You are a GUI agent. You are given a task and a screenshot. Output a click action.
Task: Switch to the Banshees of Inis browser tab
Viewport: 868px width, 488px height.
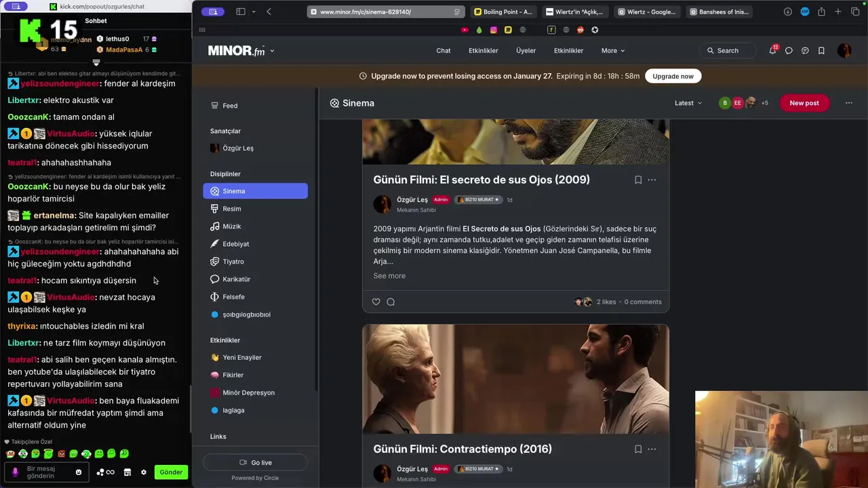click(719, 12)
